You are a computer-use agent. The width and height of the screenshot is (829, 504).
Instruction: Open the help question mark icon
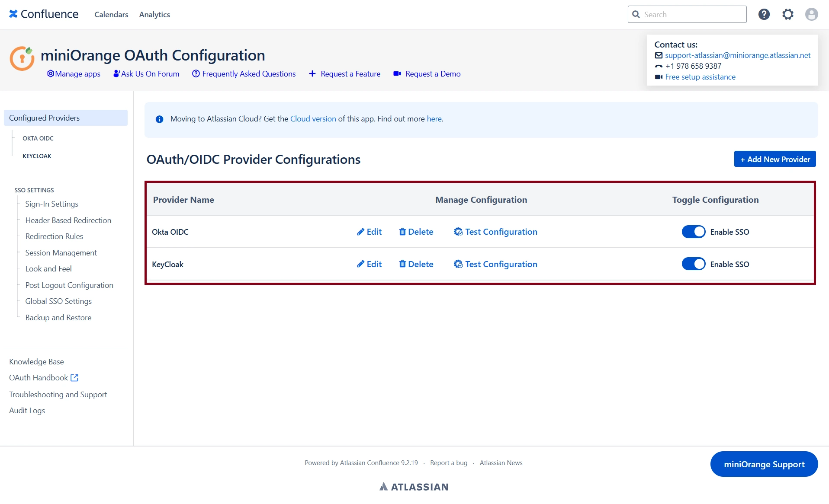[x=764, y=14]
